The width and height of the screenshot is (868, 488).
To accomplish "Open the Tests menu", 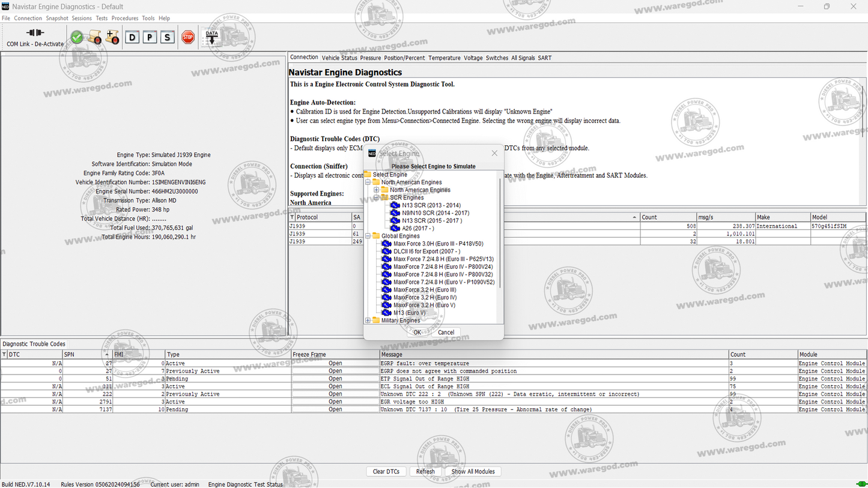I will pos(102,19).
